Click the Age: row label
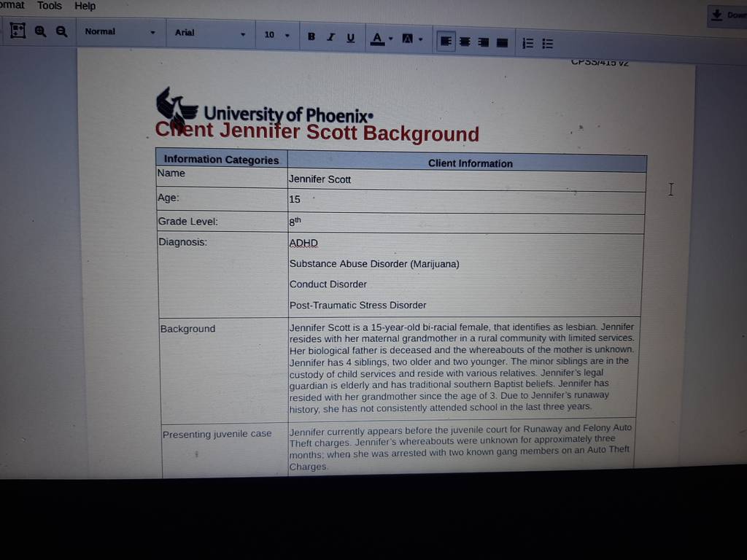The image size is (747, 560). [x=169, y=198]
